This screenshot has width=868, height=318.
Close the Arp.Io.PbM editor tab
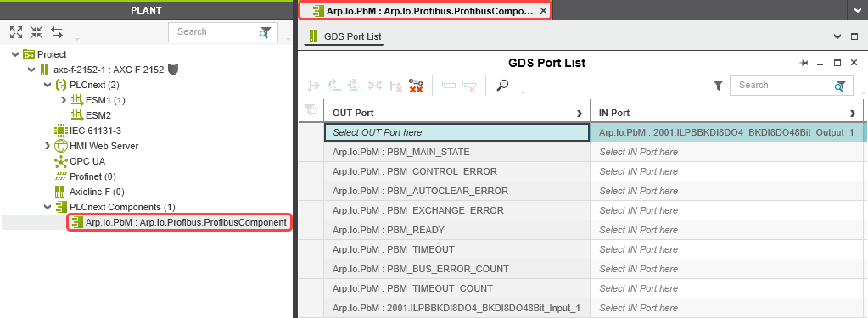pos(543,10)
